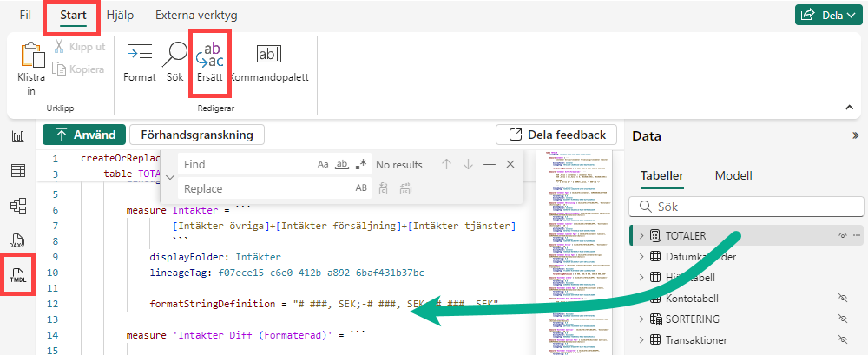Expand the TOTALER table

[x=641, y=236]
